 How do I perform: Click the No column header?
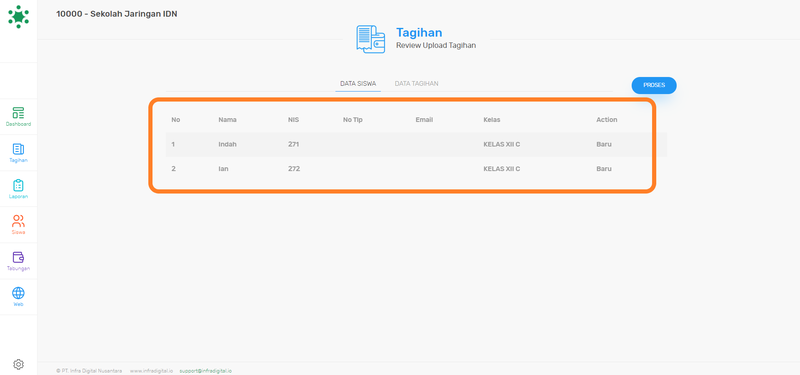[176, 120]
